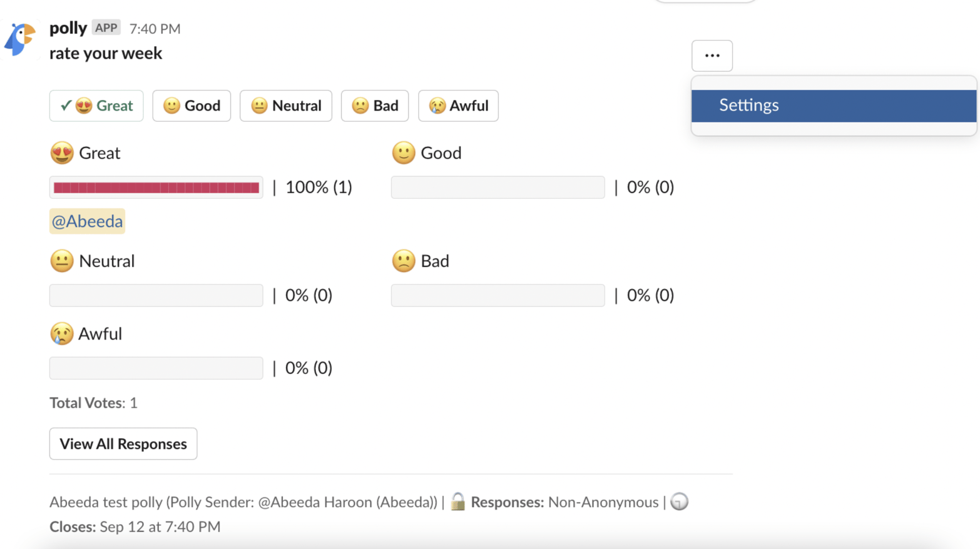
Task: Click the frowning emoji beside Bad result
Action: (404, 261)
